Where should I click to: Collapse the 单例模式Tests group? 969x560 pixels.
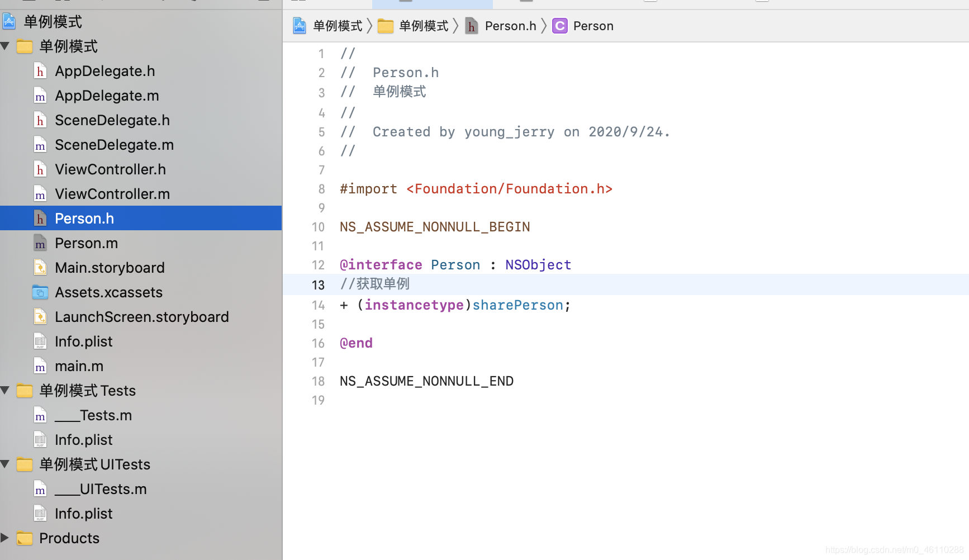point(6,390)
